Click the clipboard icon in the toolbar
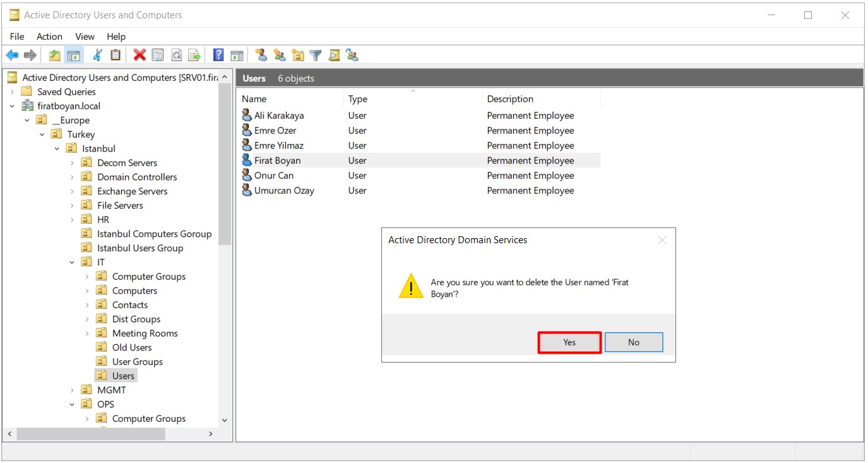Image resolution: width=868 pixels, height=463 pixels. coord(115,56)
